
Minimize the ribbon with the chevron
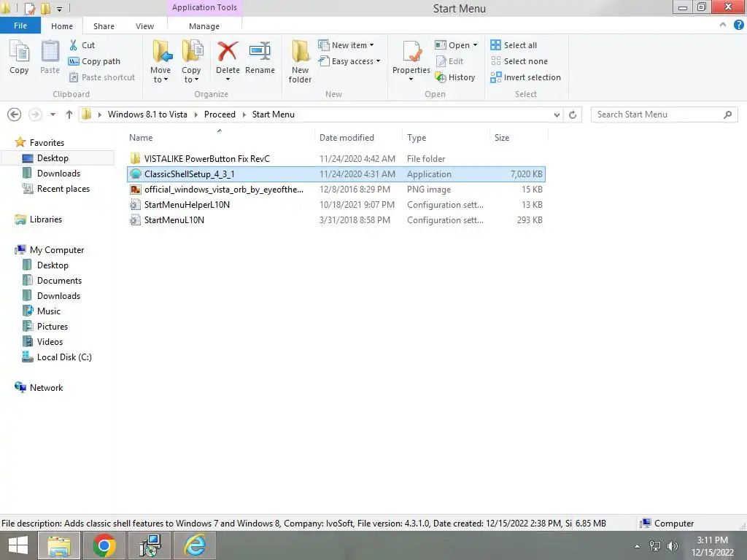coord(723,26)
